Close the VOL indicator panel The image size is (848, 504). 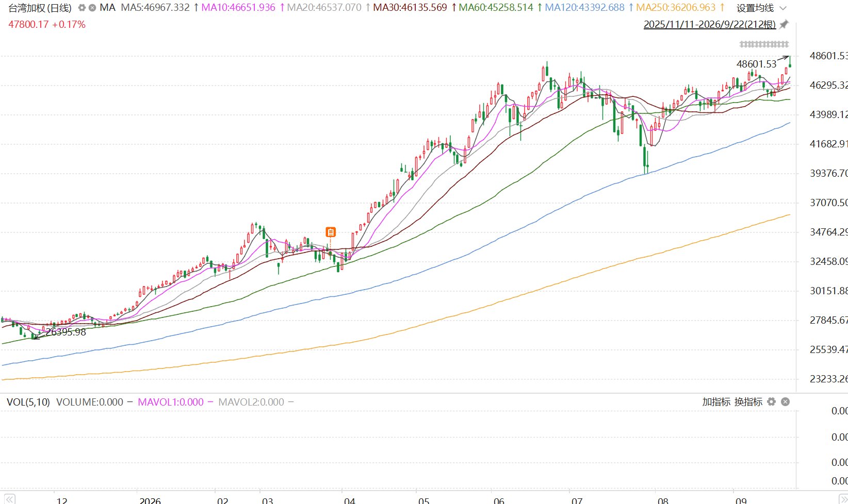click(785, 401)
